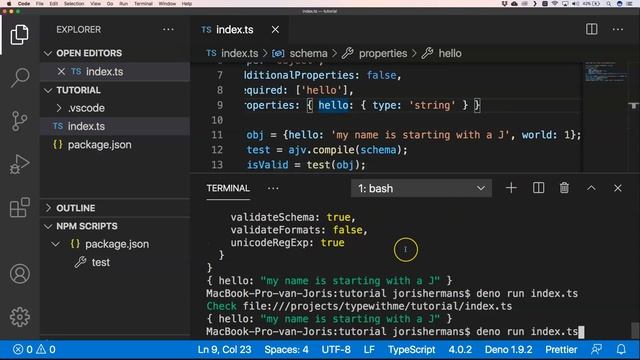Run the test npm script
Screen dimensions: 640x360
click(x=100, y=262)
